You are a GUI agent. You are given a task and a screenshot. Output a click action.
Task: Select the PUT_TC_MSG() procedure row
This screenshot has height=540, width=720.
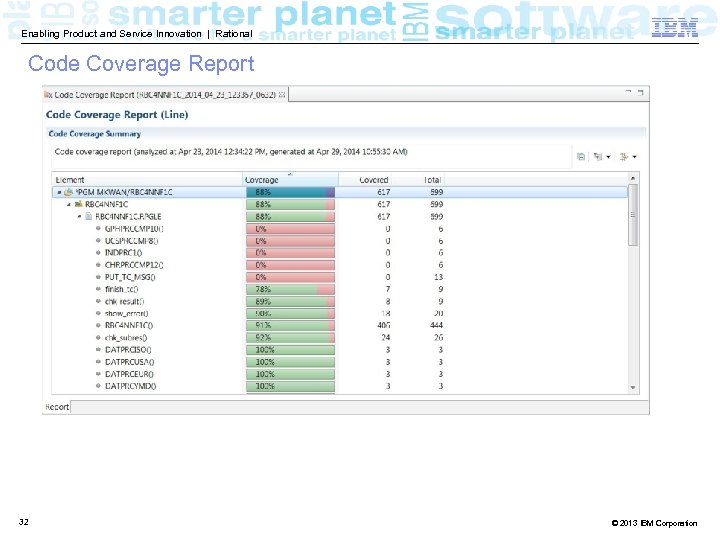[340, 277]
